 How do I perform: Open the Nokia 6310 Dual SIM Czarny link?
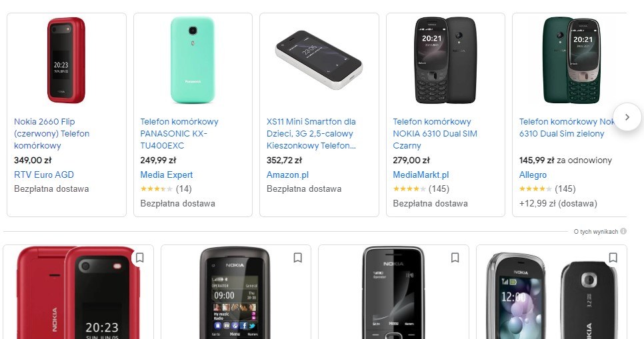point(435,134)
